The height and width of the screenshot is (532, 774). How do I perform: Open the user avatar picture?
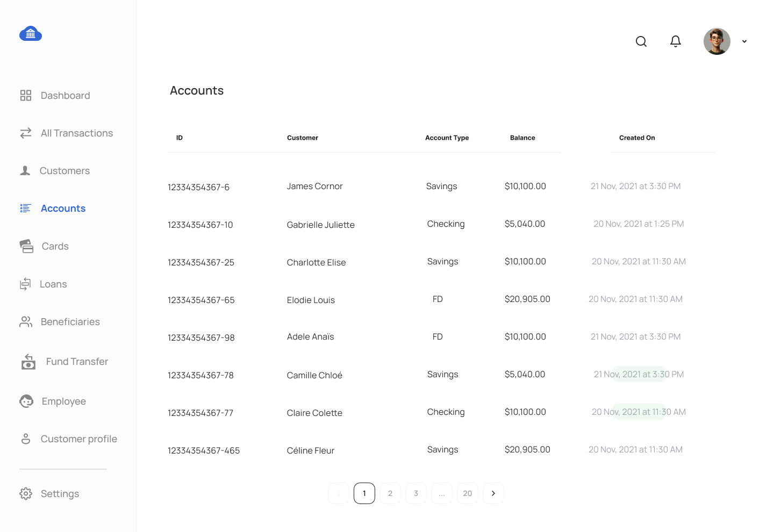click(x=717, y=41)
